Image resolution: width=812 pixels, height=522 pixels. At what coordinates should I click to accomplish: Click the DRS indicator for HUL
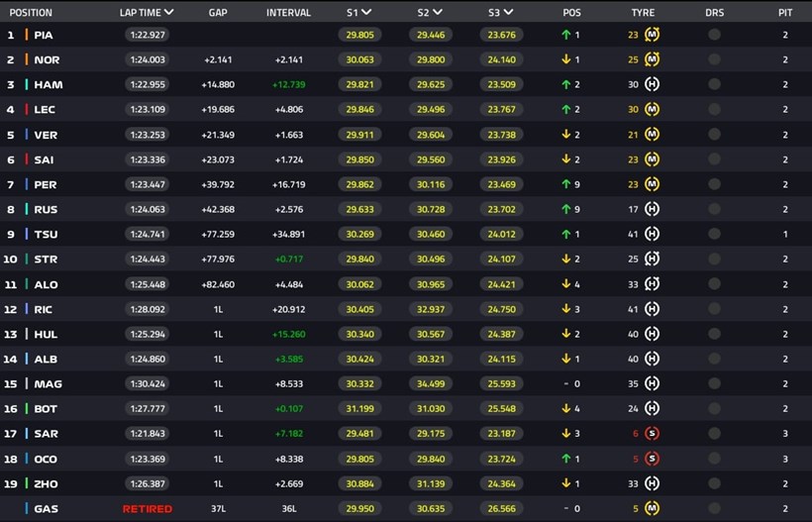coord(714,334)
